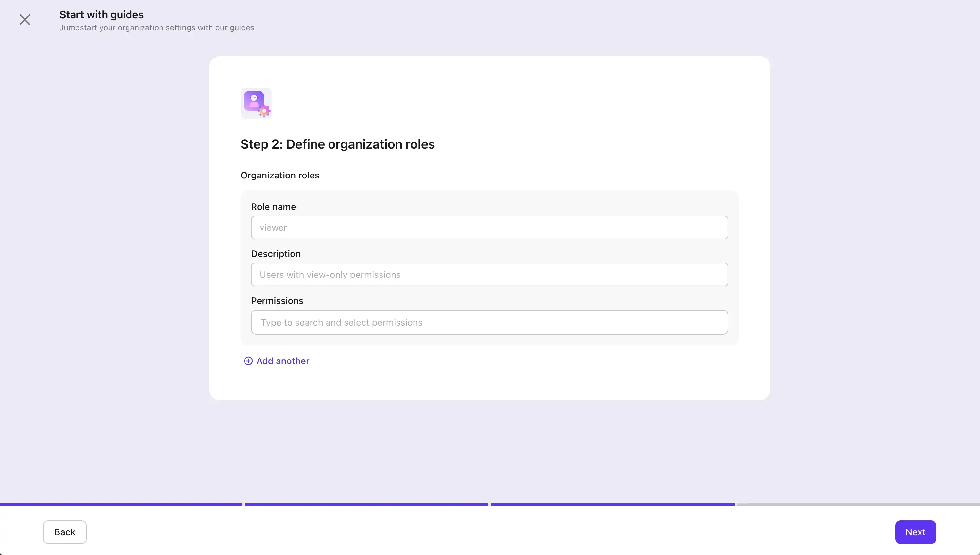Click the user role gear illustration icon
Image resolution: width=980 pixels, height=555 pixels.
[x=256, y=103]
